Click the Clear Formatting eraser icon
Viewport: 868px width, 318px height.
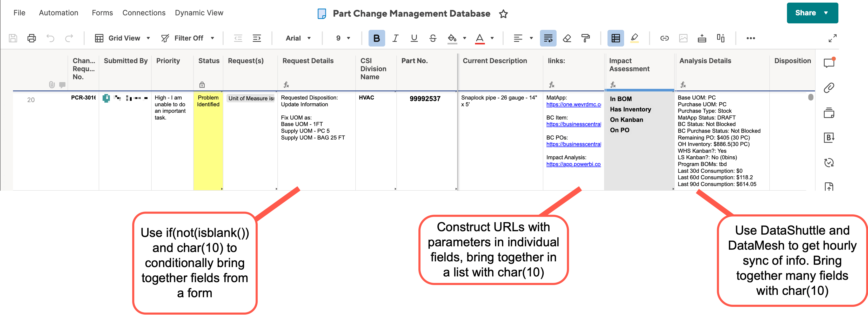[x=567, y=38]
